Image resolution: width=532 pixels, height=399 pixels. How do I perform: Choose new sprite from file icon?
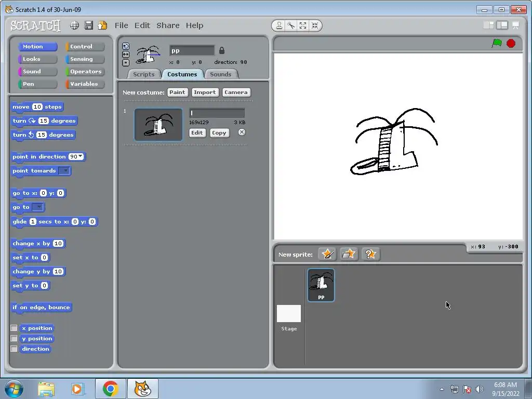[x=349, y=254]
